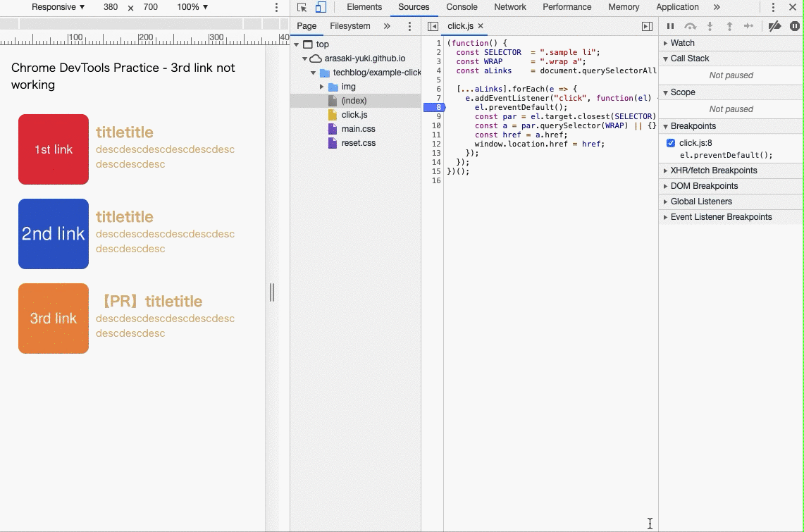Viewport: 804px width, 532px height.
Task: Click the viewport width field 380
Action: 111,7
